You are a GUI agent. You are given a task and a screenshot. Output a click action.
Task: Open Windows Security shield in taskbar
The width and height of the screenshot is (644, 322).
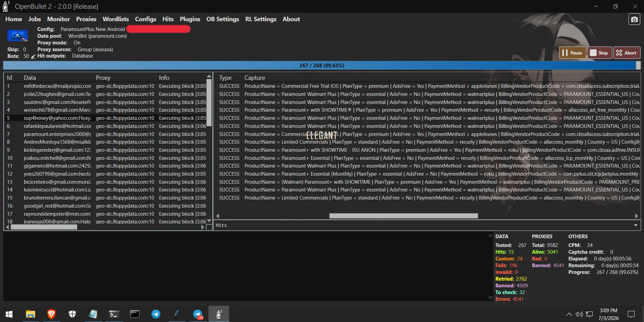(72, 314)
